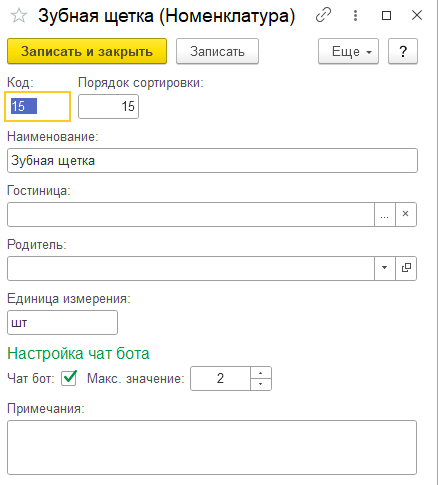438x485 pixels.
Task: Focus the Код input field
Action: pyautogui.click(x=37, y=106)
